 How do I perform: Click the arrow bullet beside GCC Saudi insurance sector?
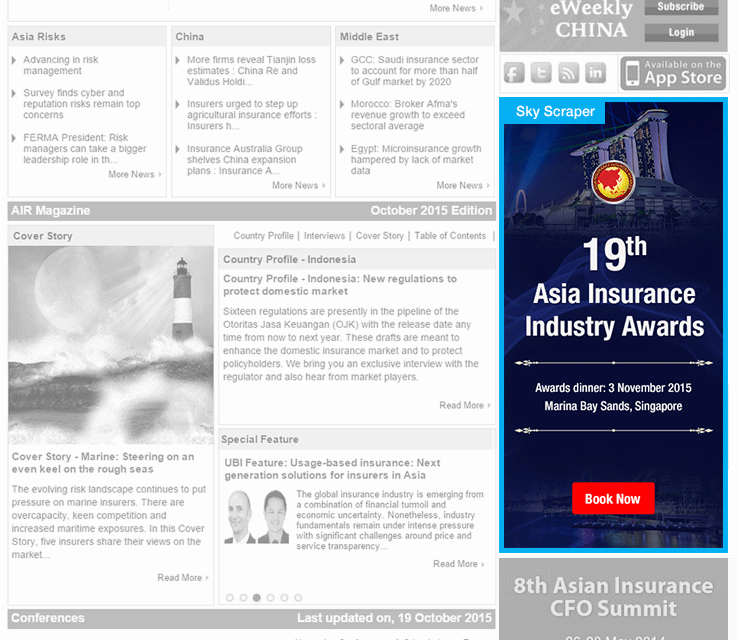pos(342,60)
